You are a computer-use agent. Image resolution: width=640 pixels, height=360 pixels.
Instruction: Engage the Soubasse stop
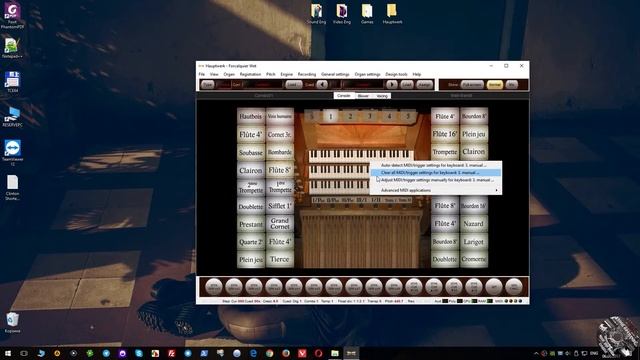pyautogui.click(x=251, y=152)
